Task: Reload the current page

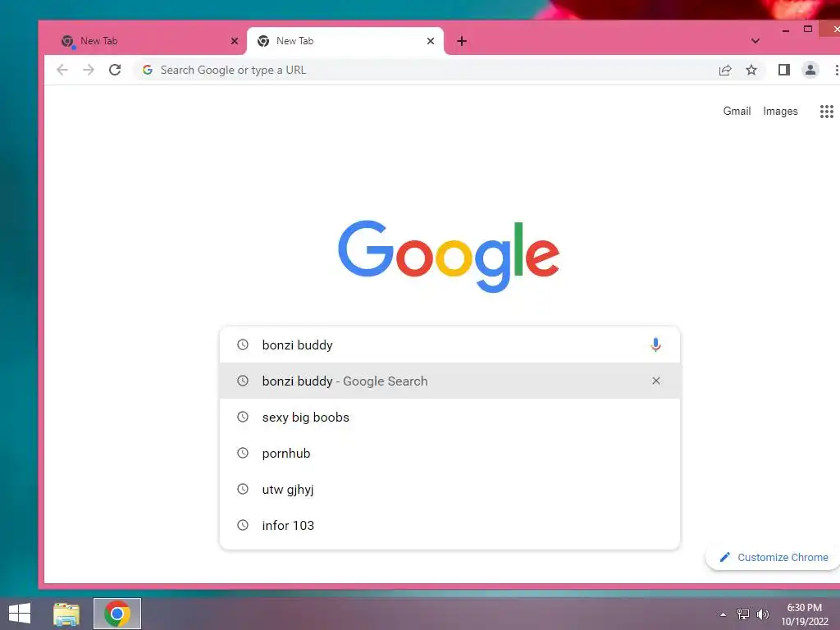Action: coord(115,71)
